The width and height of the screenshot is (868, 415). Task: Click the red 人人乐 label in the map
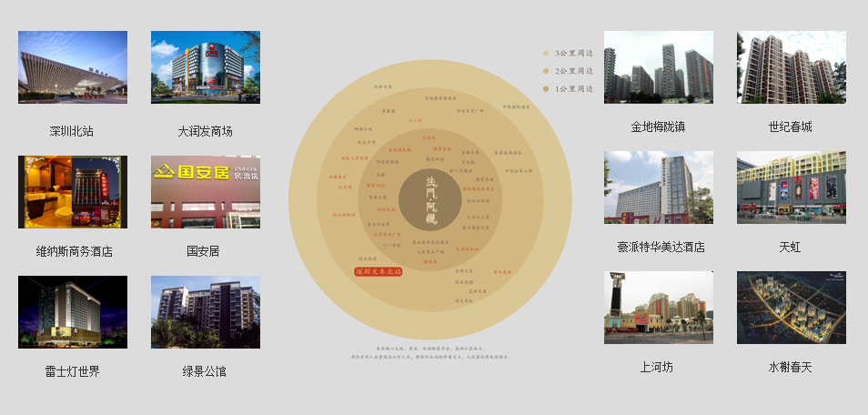[x=415, y=120]
